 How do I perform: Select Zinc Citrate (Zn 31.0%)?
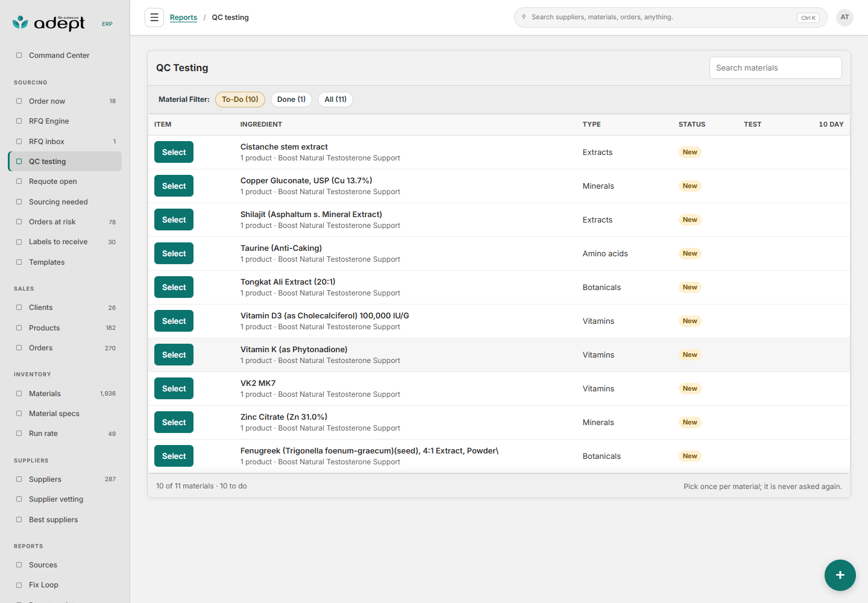pyautogui.click(x=174, y=423)
